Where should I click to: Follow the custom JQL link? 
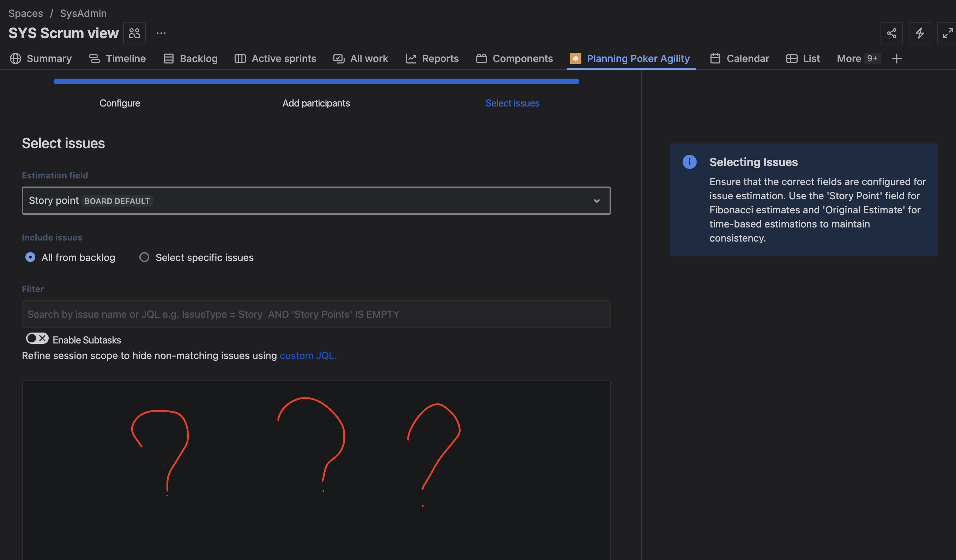pos(308,355)
